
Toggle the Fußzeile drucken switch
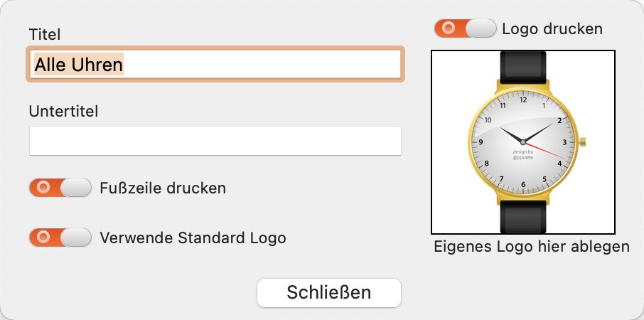60,188
